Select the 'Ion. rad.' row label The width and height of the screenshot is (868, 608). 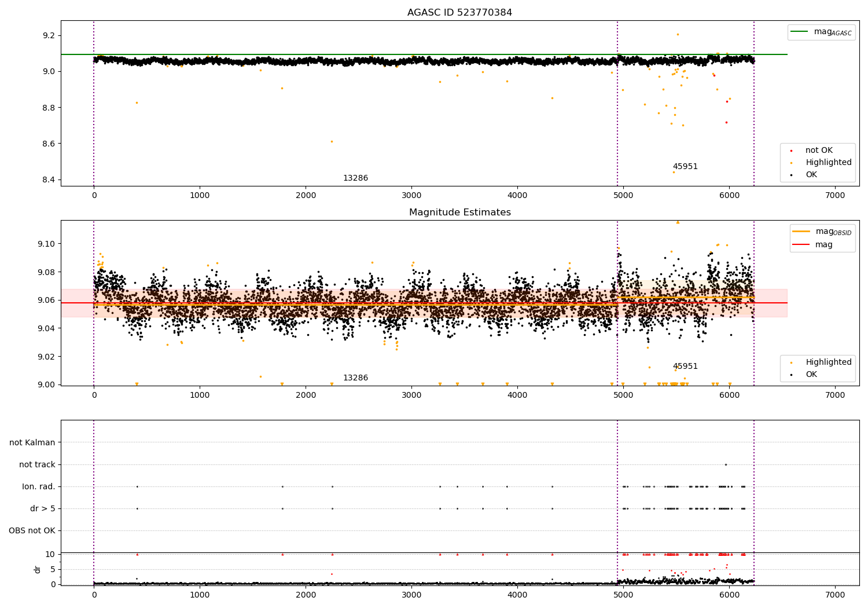point(39,487)
